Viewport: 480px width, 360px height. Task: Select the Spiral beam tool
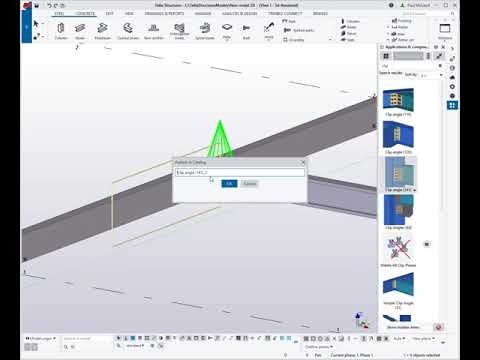coord(205,31)
